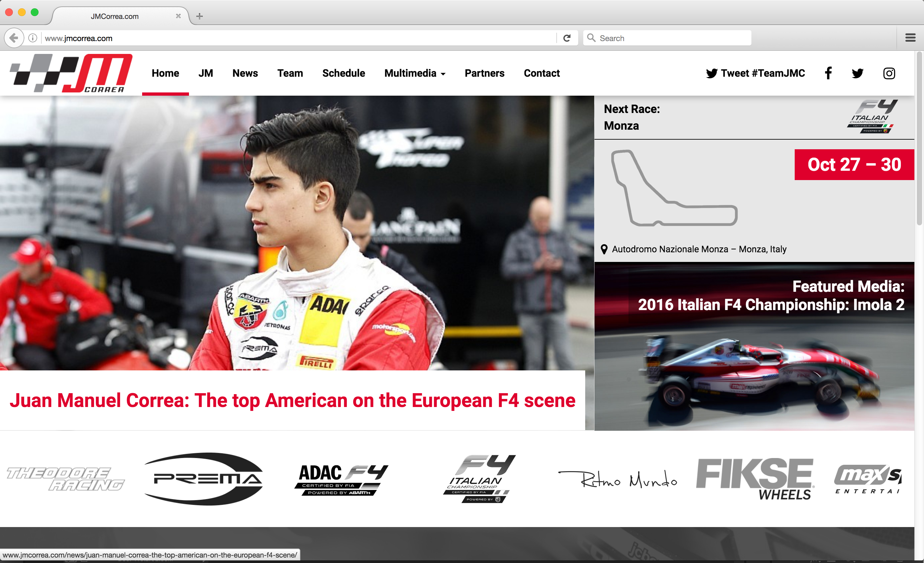Open the Juan Manuel Correa headline article
The height and width of the screenshot is (563, 924).
click(x=293, y=400)
